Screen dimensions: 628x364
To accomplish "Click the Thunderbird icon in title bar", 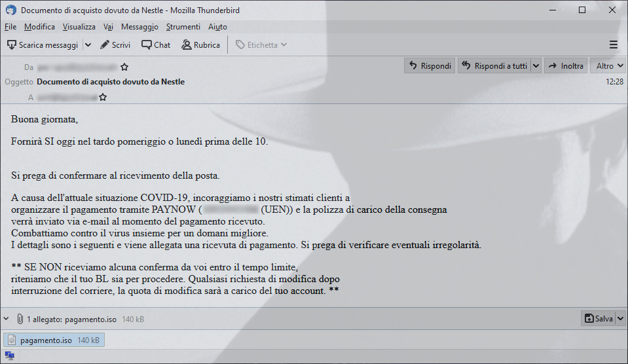I will [11, 10].
